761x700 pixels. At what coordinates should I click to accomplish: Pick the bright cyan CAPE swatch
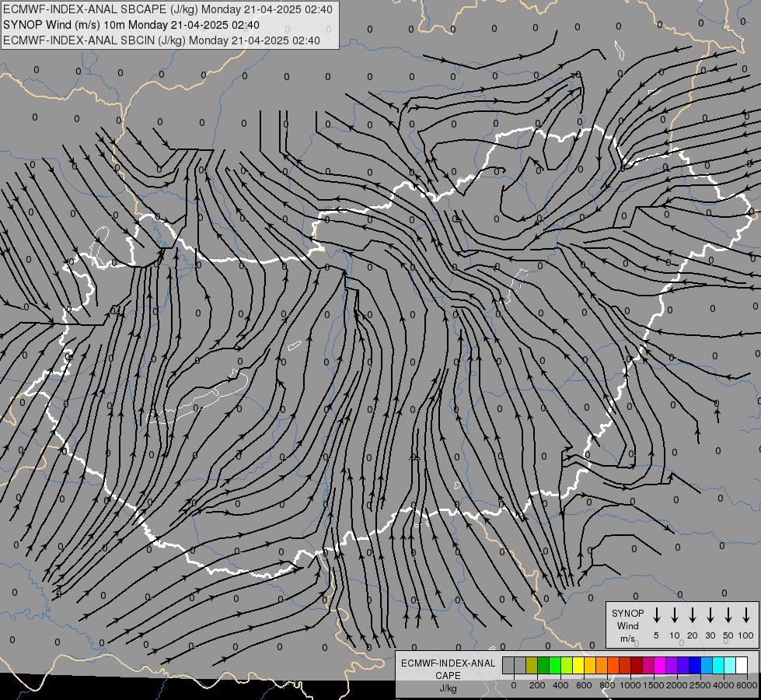tap(718, 665)
